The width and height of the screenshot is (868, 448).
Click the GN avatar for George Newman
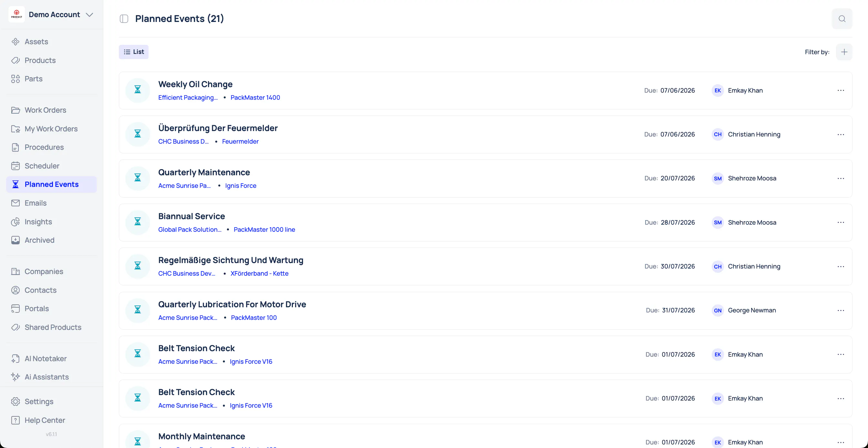click(x=718, y=310)
